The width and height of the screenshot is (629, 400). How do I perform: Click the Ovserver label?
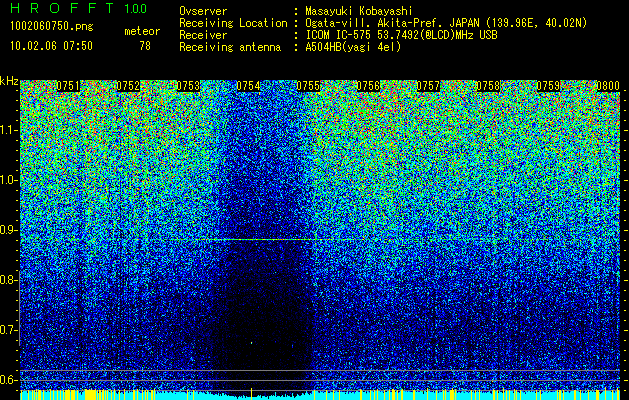[x=203, y=12]
